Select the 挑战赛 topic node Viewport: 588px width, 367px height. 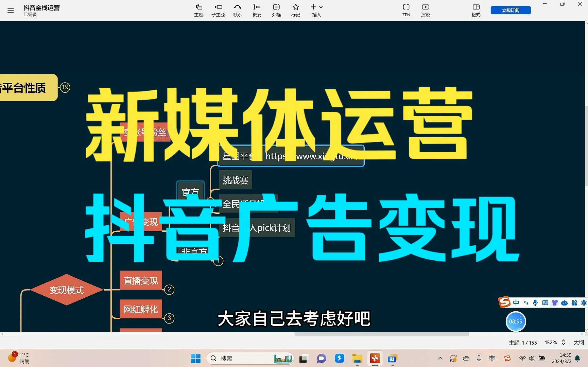tap(235, 180)
